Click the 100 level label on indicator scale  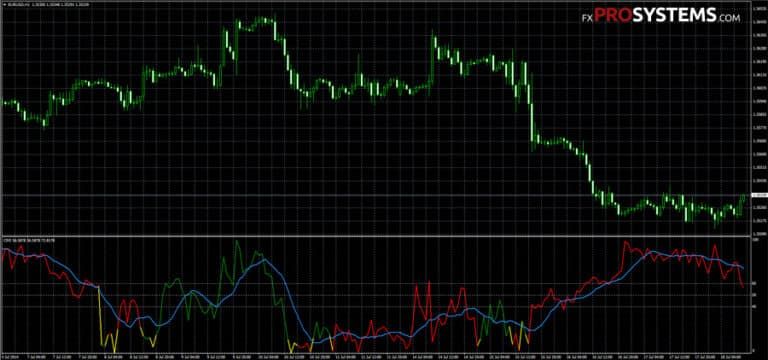[754, 239]
